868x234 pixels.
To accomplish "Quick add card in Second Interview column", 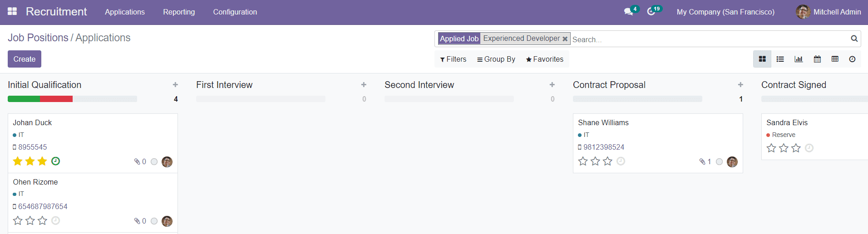I will [552, 85].
